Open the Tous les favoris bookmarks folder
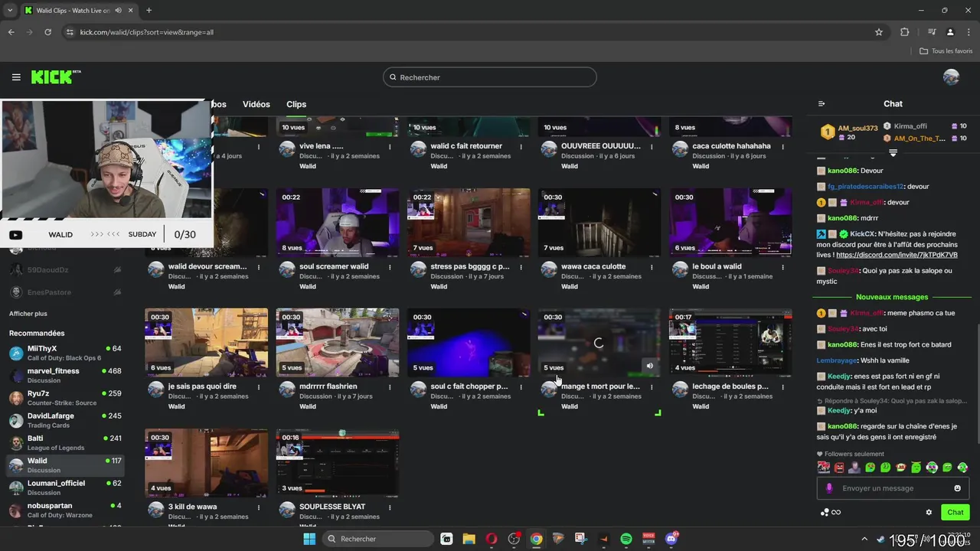Screen dimensions: 980x551 tap(946, 51)
